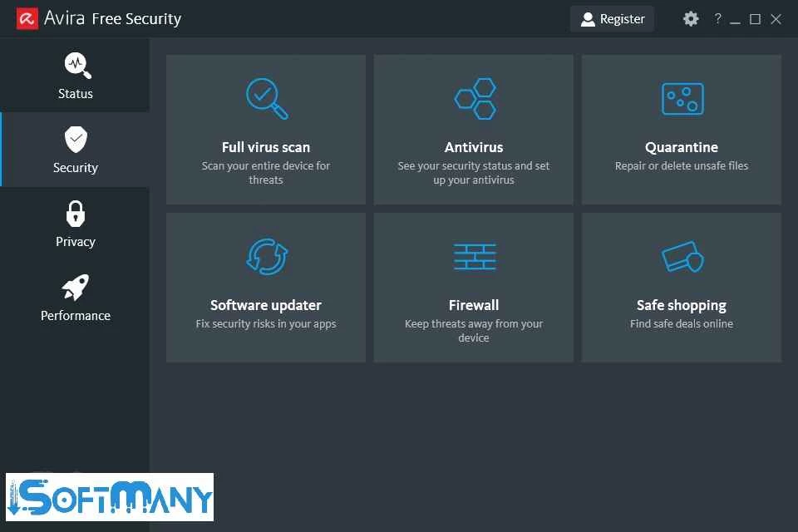The height and width of the screenshot is (532, 798).
Task: Minimize the Avira window
Action: [x=736, y=19]
